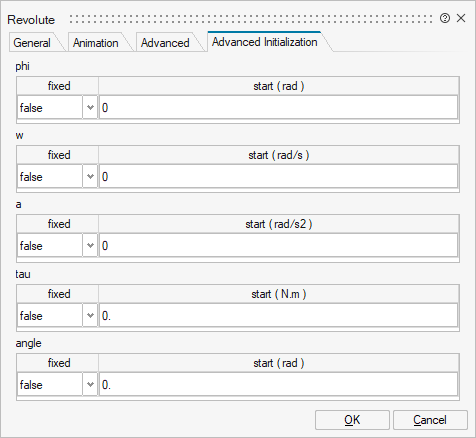Click the a start (rad/s2) field
Viewport: 476px width, 438px height.
(x=278, y=245)
